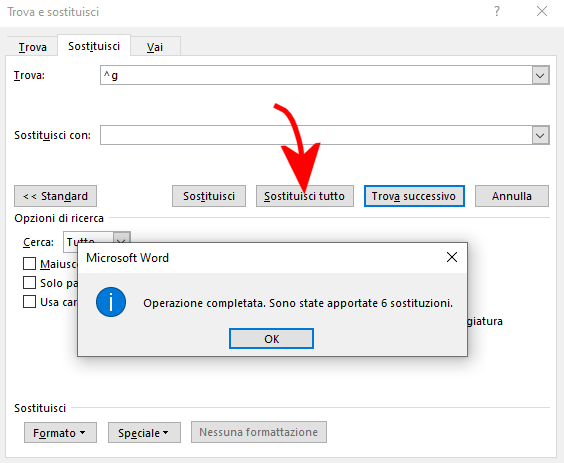
Task: Switch to the Trova tab
Action: pyautogui.click(x=32, y=47)
